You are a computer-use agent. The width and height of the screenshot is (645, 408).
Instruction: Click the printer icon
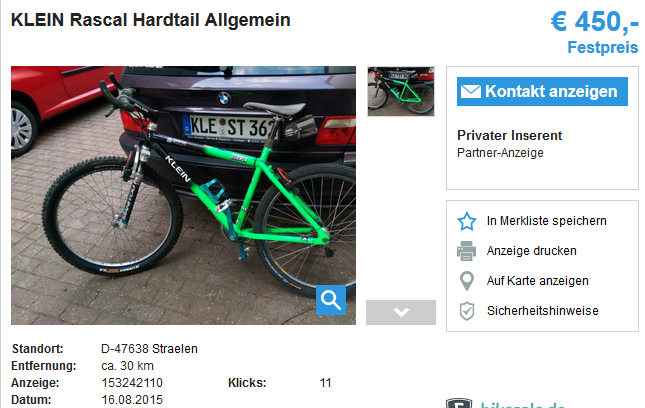pyautogui.click(x=466, y=251)
